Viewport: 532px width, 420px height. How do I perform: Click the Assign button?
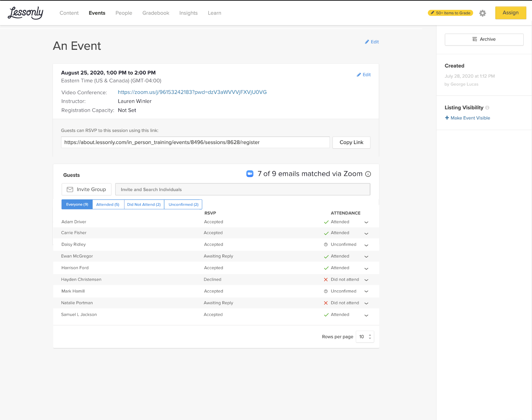click(x=511, y=13)
